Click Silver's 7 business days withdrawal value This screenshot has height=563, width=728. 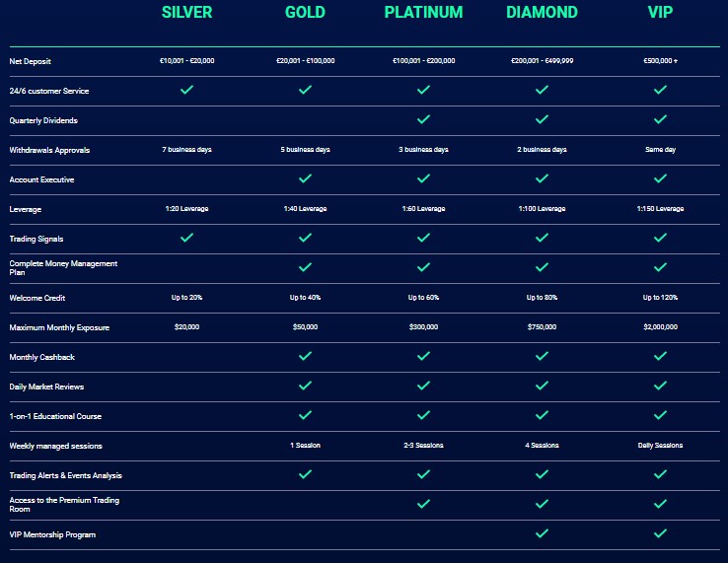(x=186, y=150)
